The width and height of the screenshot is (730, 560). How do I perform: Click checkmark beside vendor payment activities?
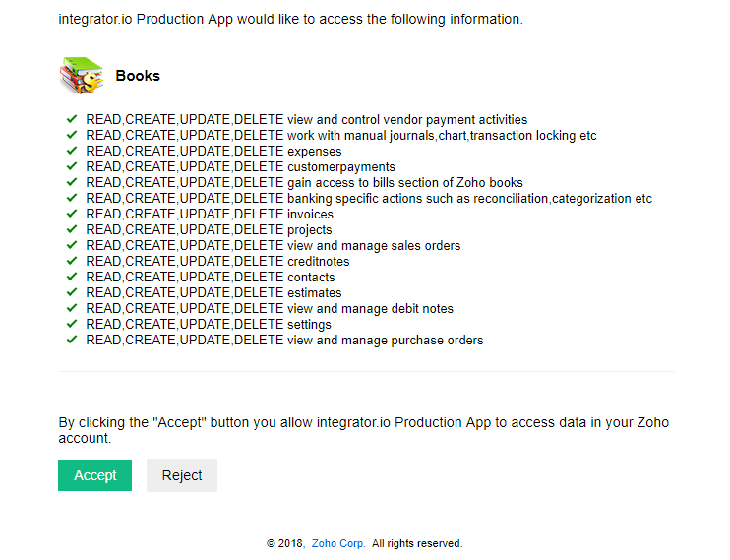[x=72, y=119]
